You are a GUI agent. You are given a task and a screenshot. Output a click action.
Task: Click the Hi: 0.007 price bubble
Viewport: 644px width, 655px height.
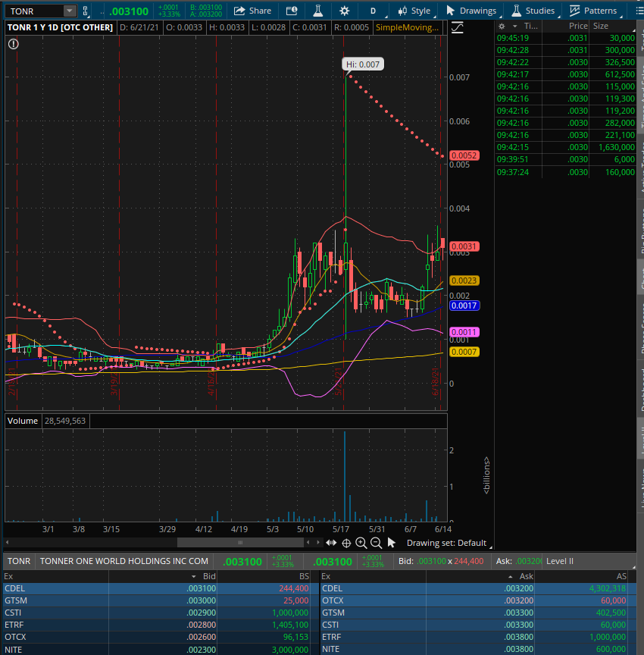363,64
